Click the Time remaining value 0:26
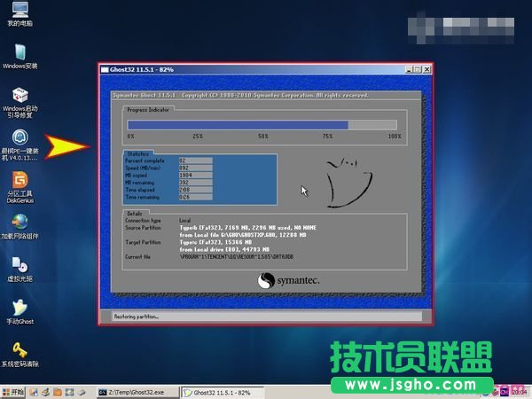The height and width of the screenshot is (399, 532). click(195, 197)
